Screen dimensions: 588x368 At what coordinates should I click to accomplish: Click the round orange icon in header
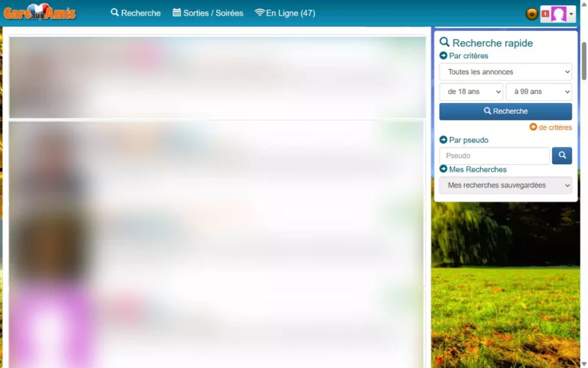(x=531, y=14)
